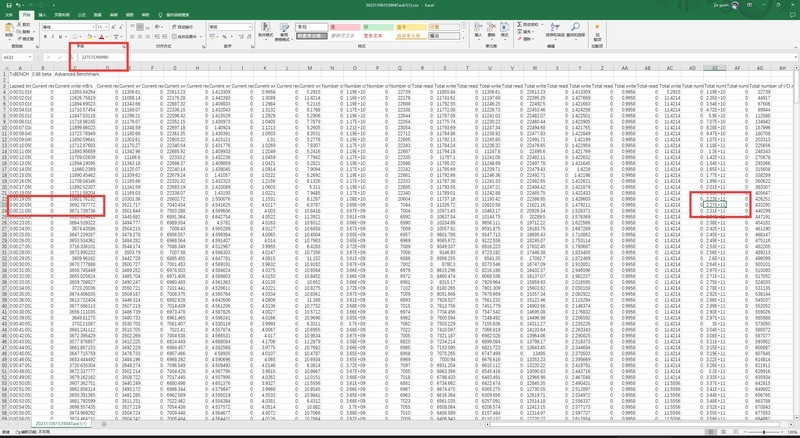This screenshot has width=800, height=438.
Task: Click the font color red A swatch
Action: click(101, 37)
